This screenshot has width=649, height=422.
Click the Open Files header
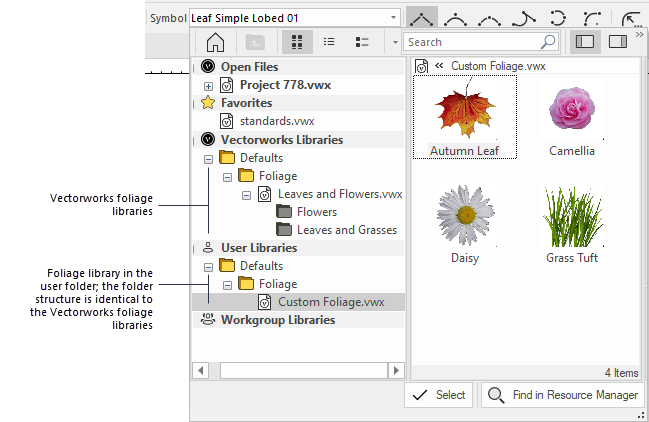click(299, 67)
